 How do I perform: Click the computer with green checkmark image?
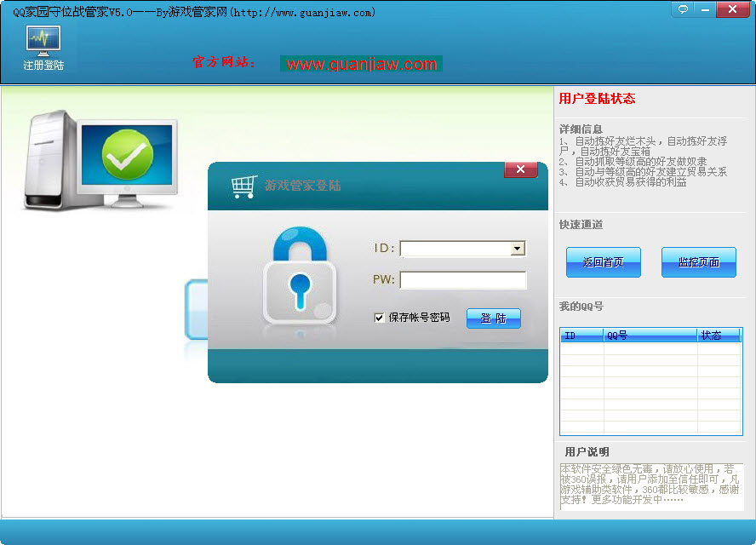point(101,161)
